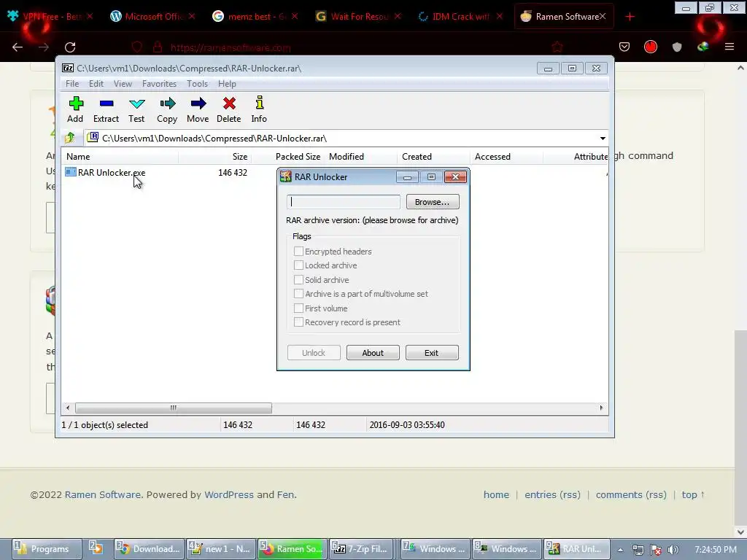747x560 pixels.
Task: Click the RAR Unlocker title bar icon
Action: [x=285, y=176]
